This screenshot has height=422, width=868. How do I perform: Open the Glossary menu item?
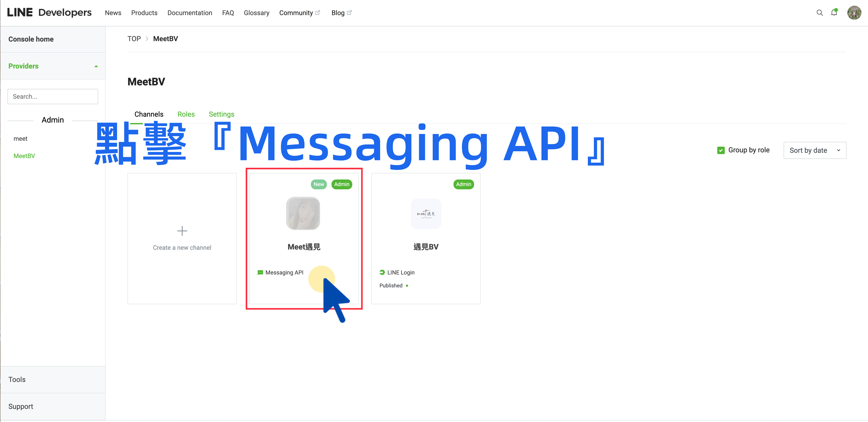pyautogui.click(x=256, y=13)
